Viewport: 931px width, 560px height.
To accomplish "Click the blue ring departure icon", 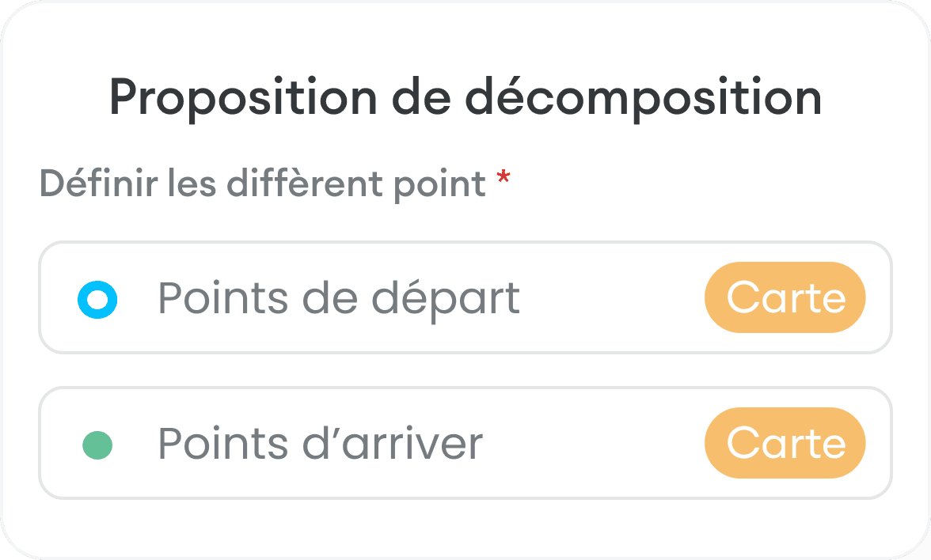I will click(x=97, y=299).
